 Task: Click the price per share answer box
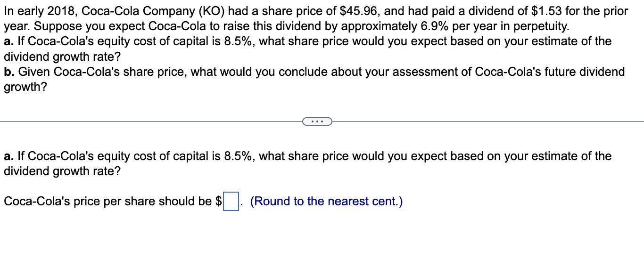click(231, 202)
